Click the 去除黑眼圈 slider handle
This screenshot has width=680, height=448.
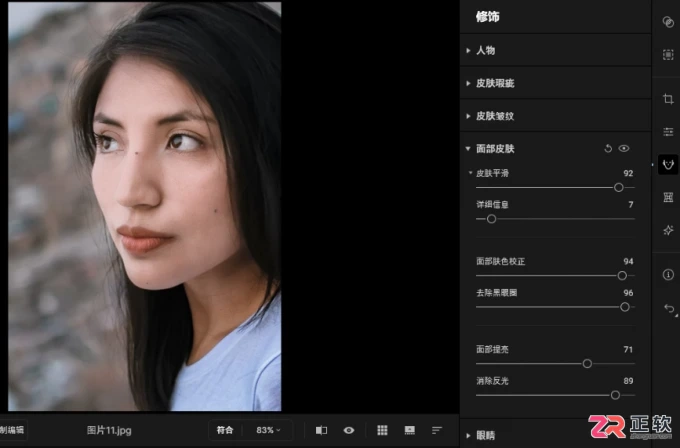coord(625,307)
